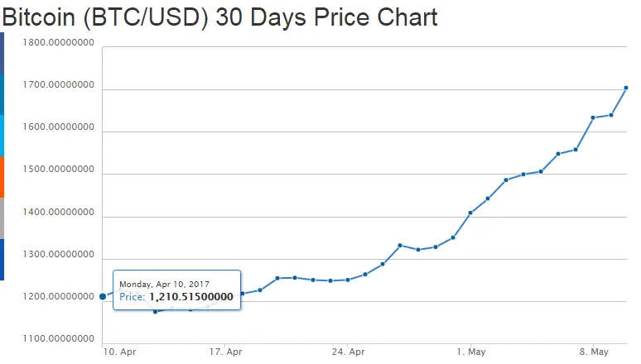Viewport: 641px width, 364px height.
Task: Click the 17. Apr x-axis label
Action: pos(226,352)
